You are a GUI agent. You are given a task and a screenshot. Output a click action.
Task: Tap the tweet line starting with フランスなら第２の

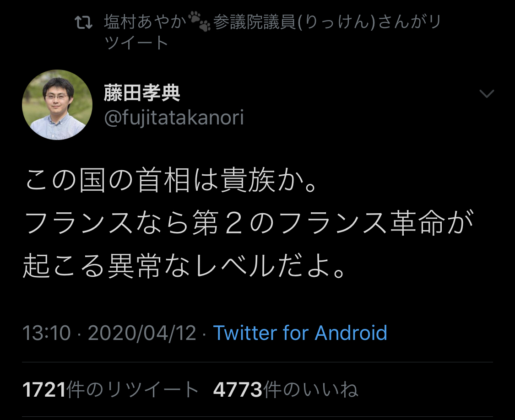pyautogui.click(x=249, y=223)
